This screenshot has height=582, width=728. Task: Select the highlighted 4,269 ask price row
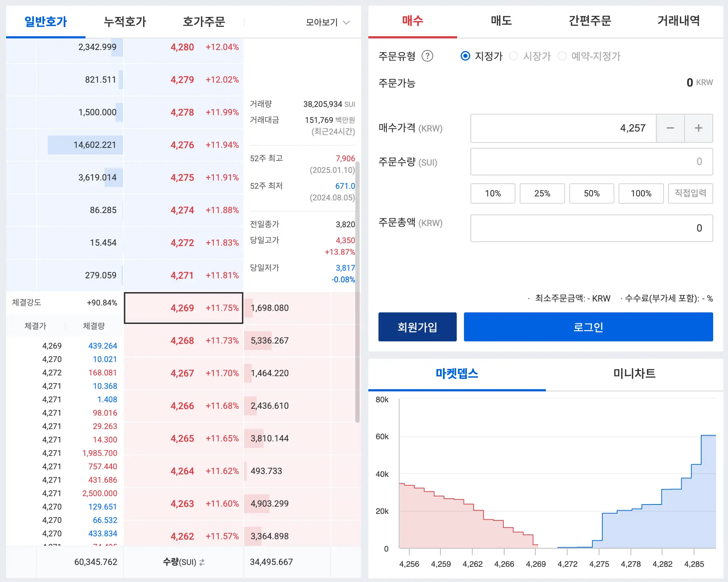click(183, 308)
